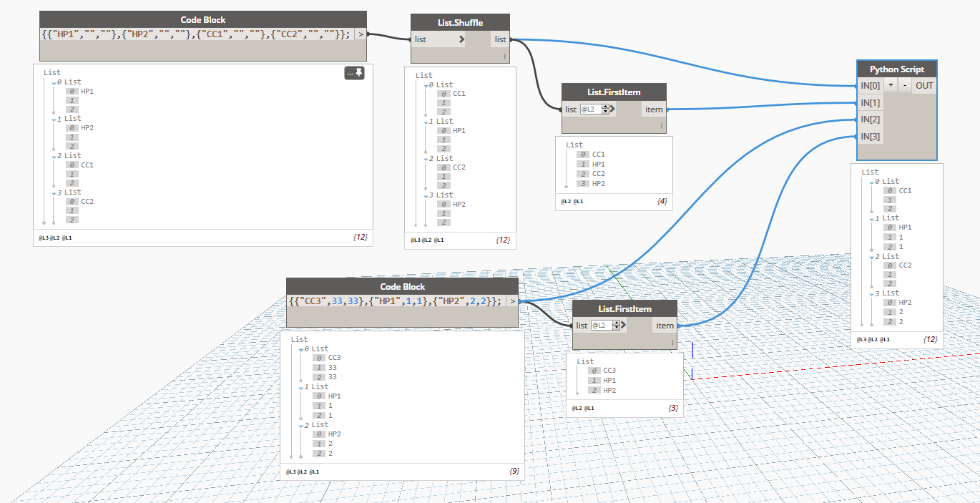Click value CC2 in the HP1 Code Block preview
Screen dimensions: 980x503
(87, 202)
